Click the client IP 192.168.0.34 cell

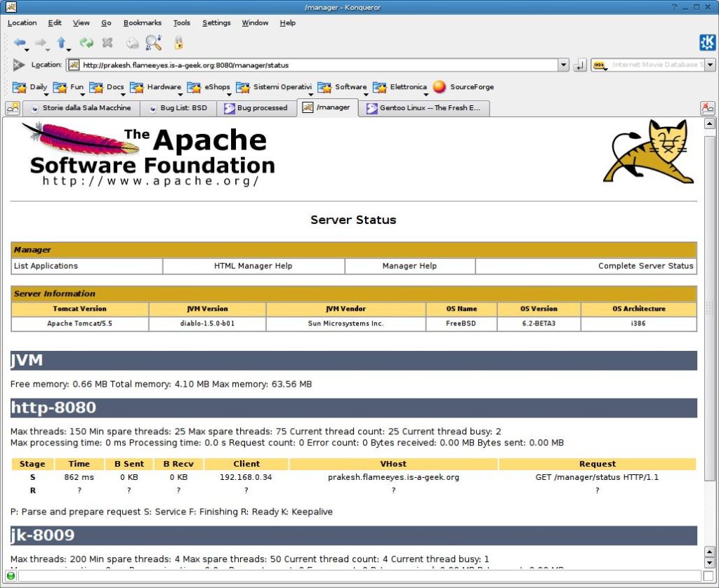(246, 477)
